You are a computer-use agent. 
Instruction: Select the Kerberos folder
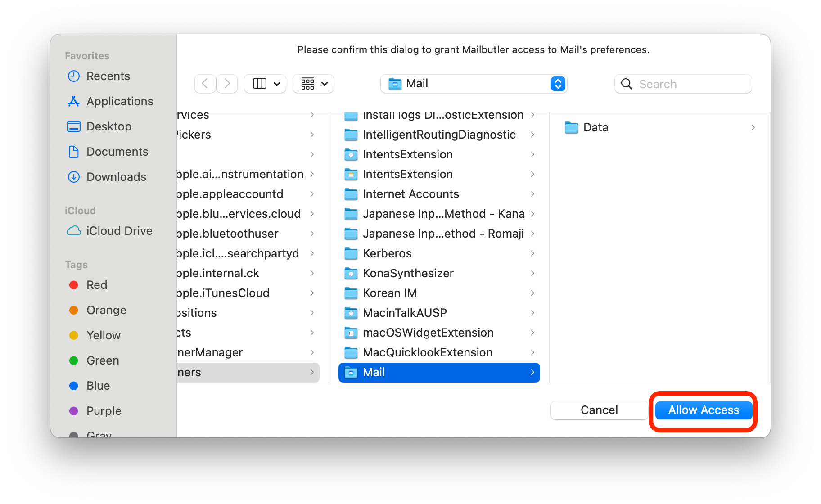coord(439,253)
